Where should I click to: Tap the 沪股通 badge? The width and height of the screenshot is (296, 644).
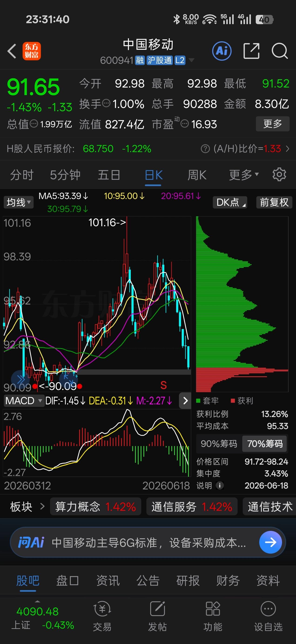(x=160, y=60)
